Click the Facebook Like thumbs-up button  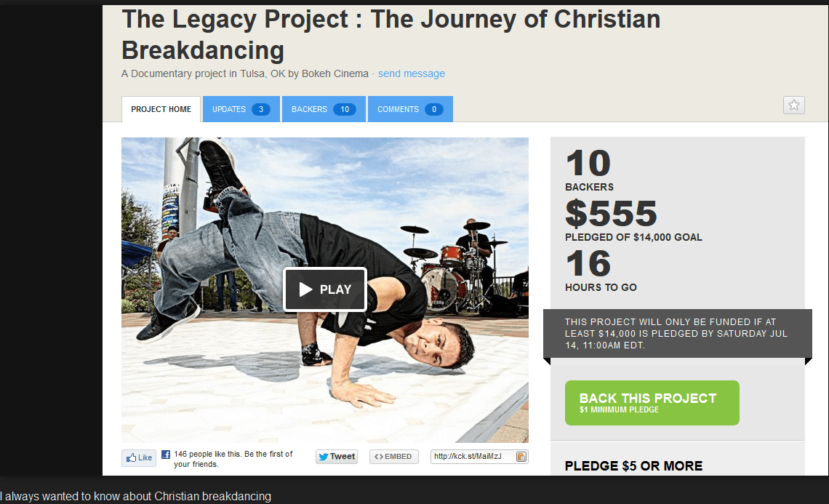tap(139, 457)
